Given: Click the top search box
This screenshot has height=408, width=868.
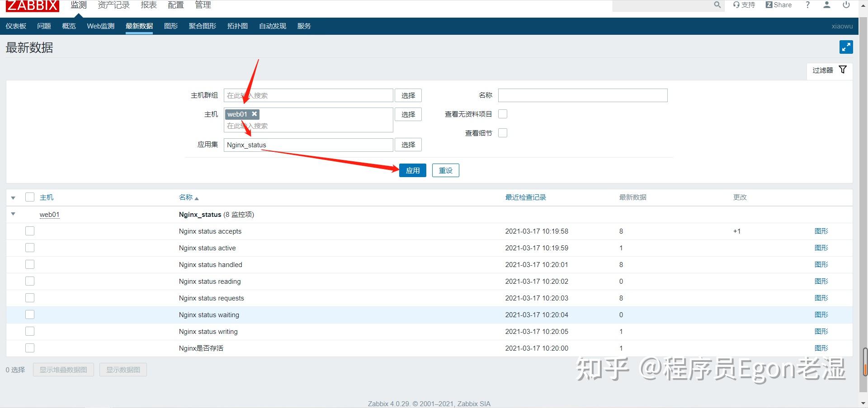Looking at the screenshot, I should pyautogui.click(x=668, y=5).
